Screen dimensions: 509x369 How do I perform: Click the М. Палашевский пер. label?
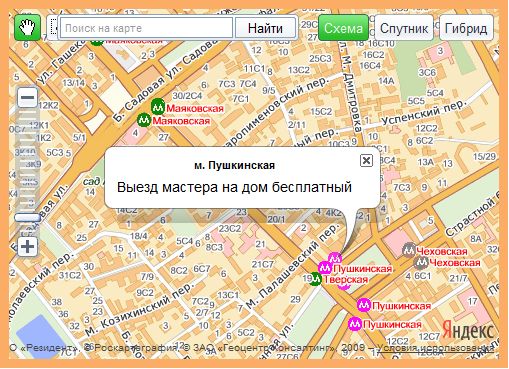coord(292,267)
